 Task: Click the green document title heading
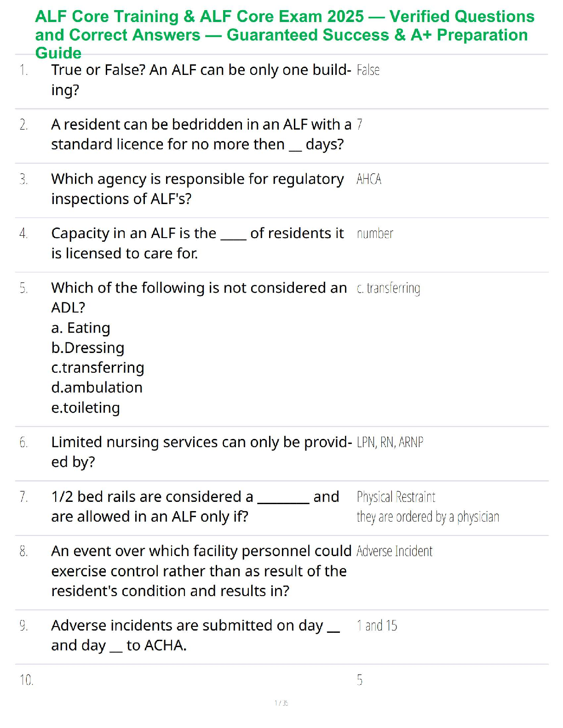pyautogui.click(x=284, y=34)
